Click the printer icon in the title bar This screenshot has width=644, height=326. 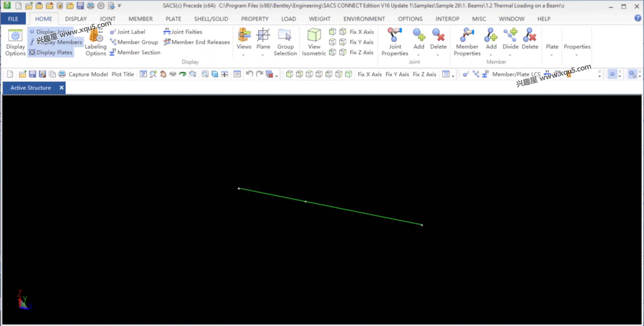[90, 5]
